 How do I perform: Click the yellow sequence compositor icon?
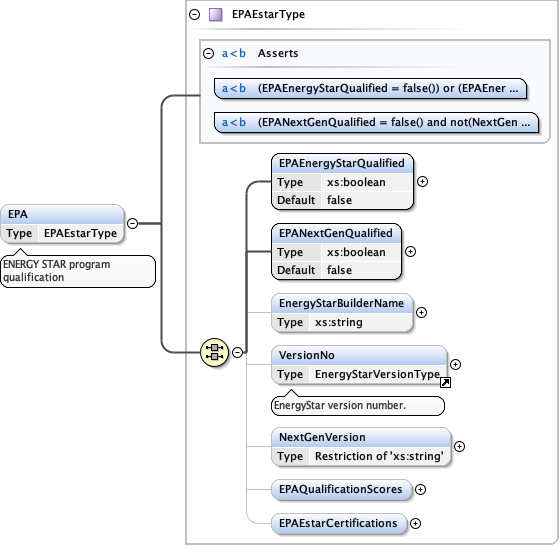point(214,352)
